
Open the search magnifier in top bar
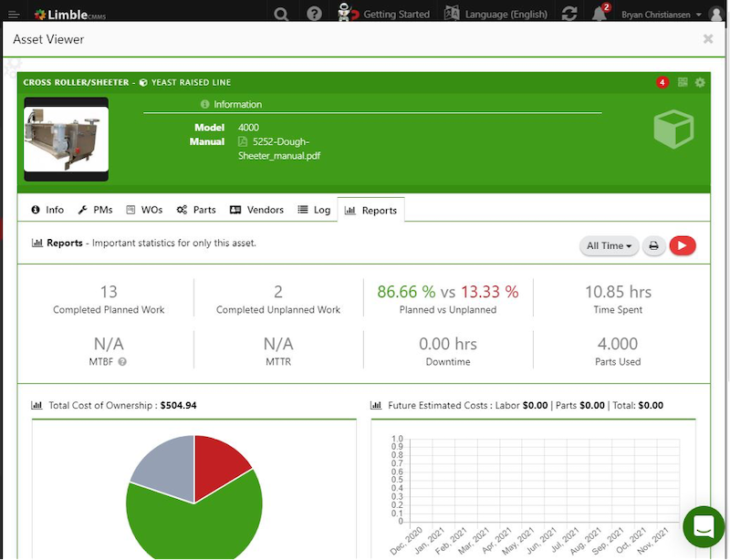[281, 14]
